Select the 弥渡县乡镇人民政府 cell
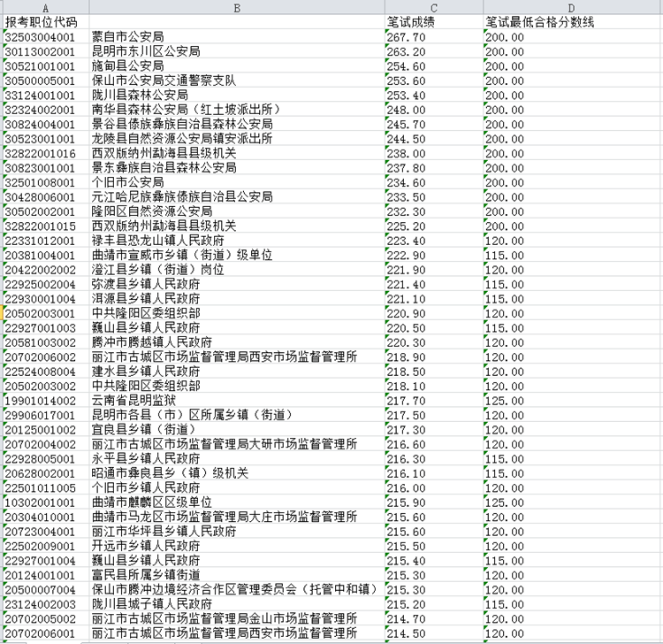Screen dimensions: 663x644 (x=237, y=284)
